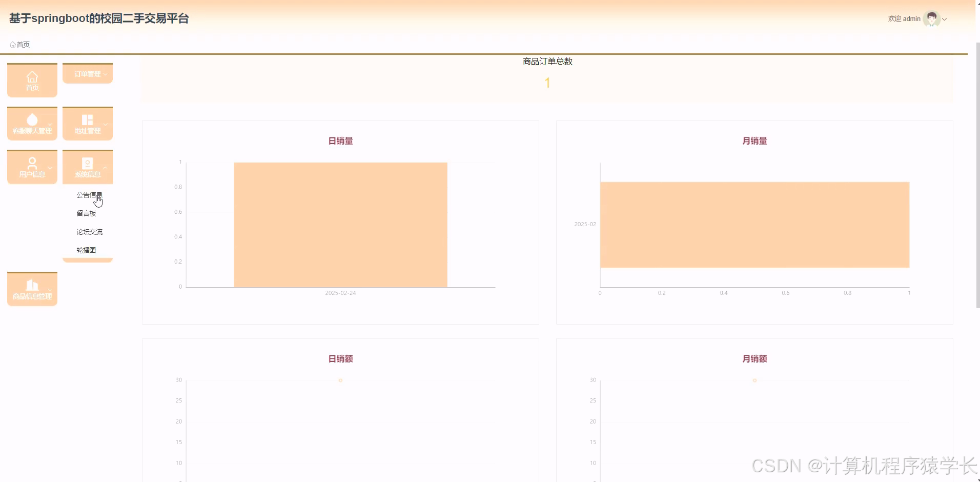
Task: Click the 2025-02 axis label
Action: pyautogui.click(x=585, y=224)
